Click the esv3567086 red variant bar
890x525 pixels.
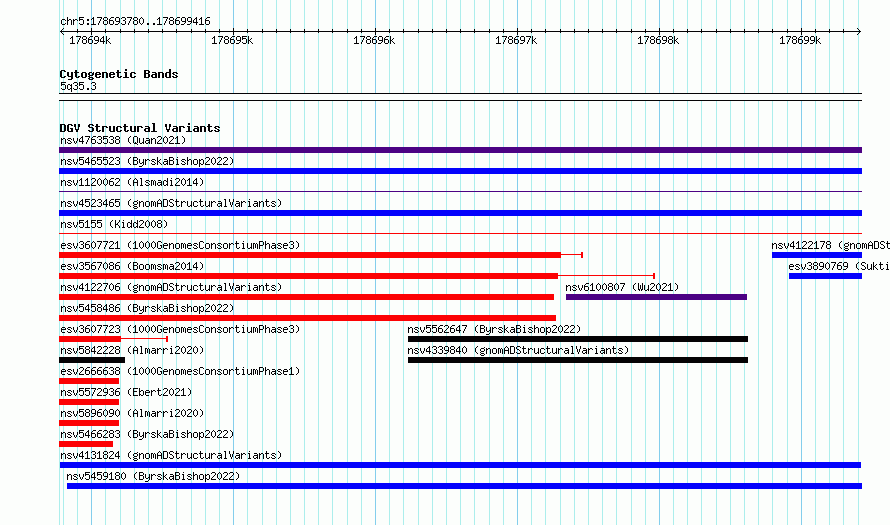click(x=308, y=276)
